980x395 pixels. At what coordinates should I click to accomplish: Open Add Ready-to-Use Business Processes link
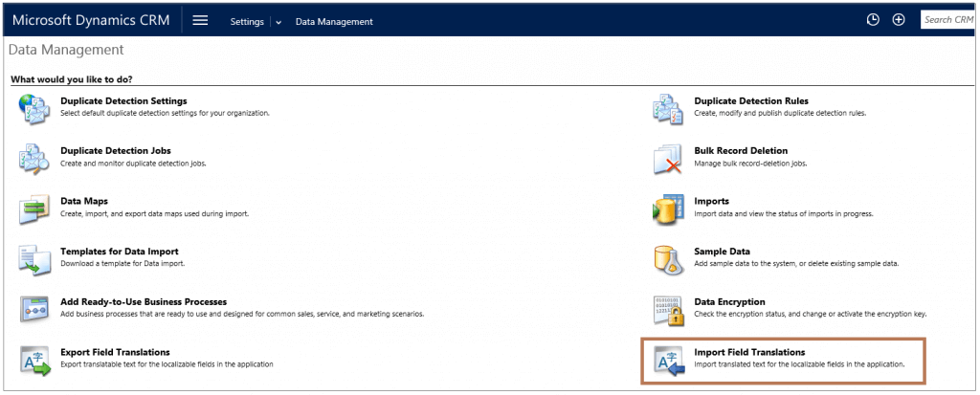(x=144, y=302)
